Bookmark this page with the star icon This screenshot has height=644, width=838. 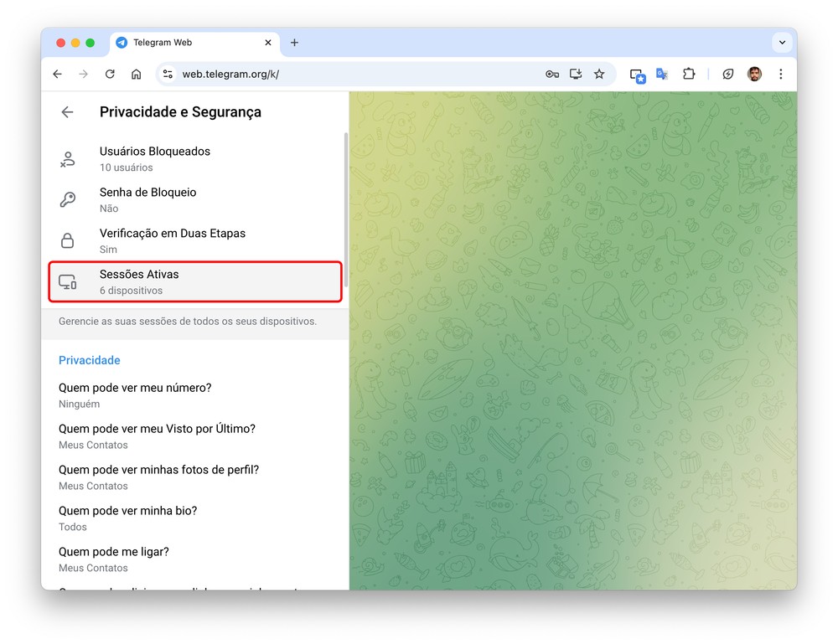(599, 74)
